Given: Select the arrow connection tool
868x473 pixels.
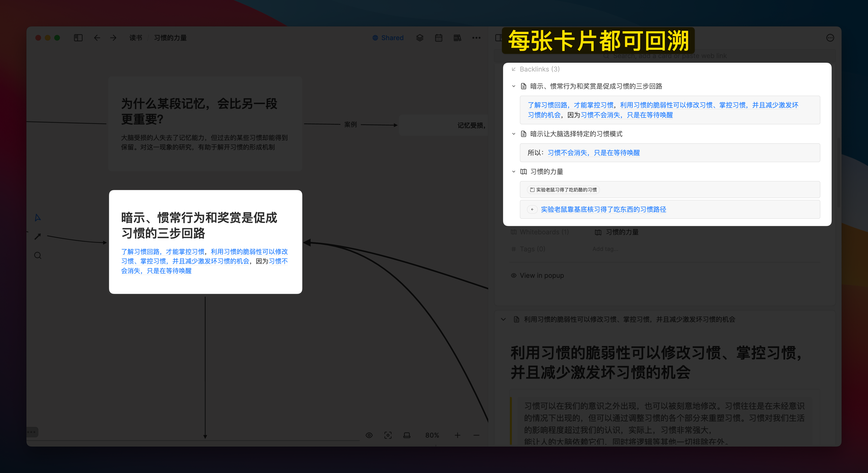Looking at the screenshot, I should tap(38, 237).
